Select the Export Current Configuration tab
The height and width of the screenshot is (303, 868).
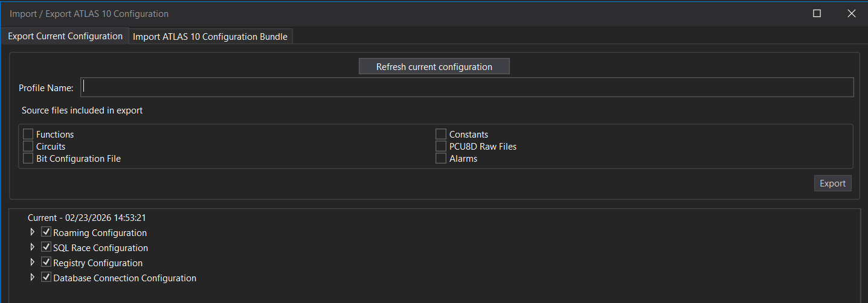[65, 36]
